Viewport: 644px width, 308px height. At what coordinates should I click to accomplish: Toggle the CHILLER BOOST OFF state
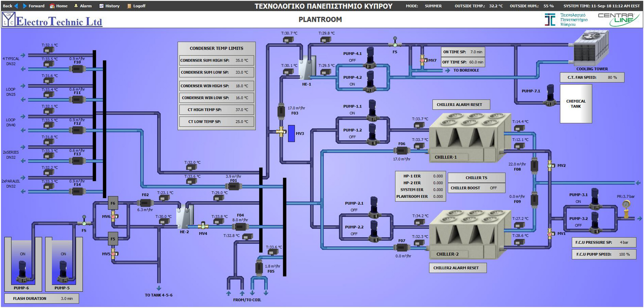(493, 188)
